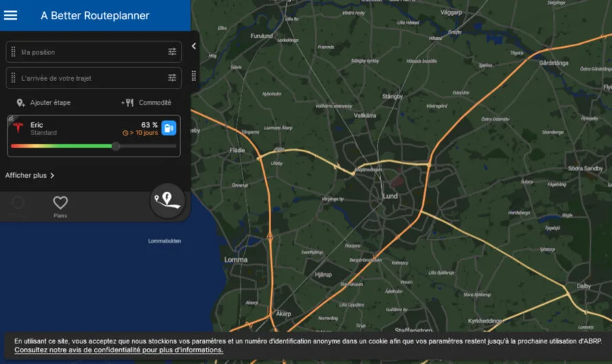The image size is (612, 364).
Task: Open saved Plans heart icon
Action: 60,207
